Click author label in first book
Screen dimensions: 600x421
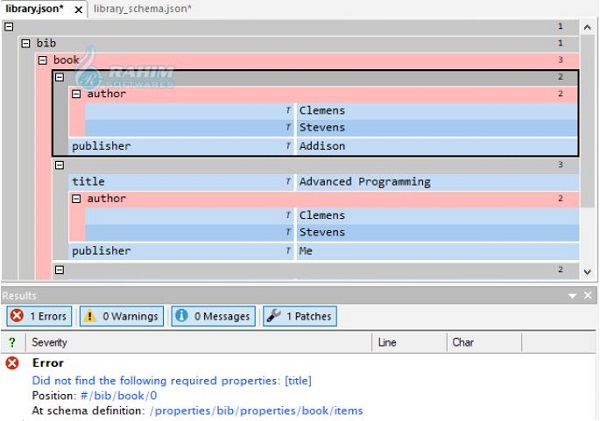point(106,94)
